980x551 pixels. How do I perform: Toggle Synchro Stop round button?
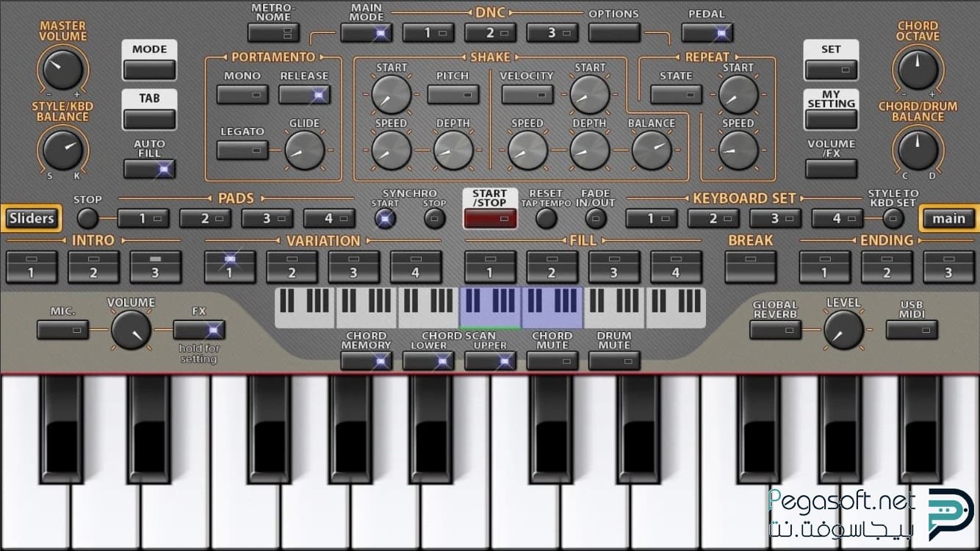click(x=435, y=217)
